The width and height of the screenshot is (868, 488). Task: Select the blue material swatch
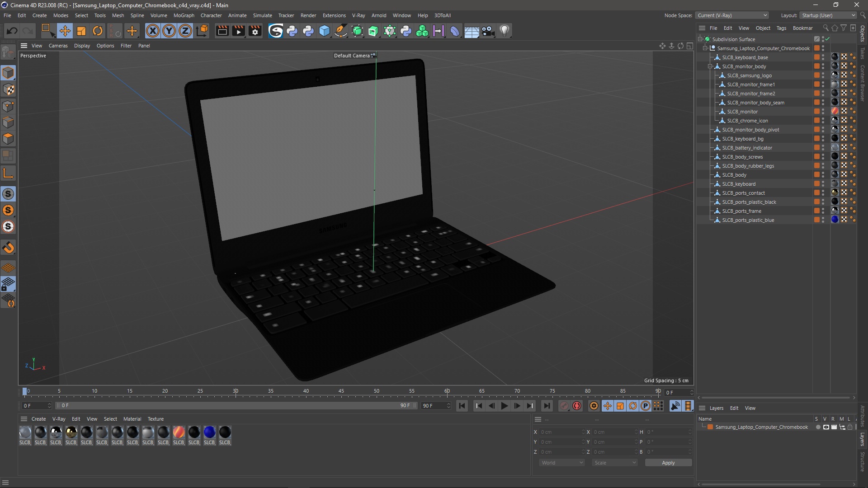[x=209, y=432]
